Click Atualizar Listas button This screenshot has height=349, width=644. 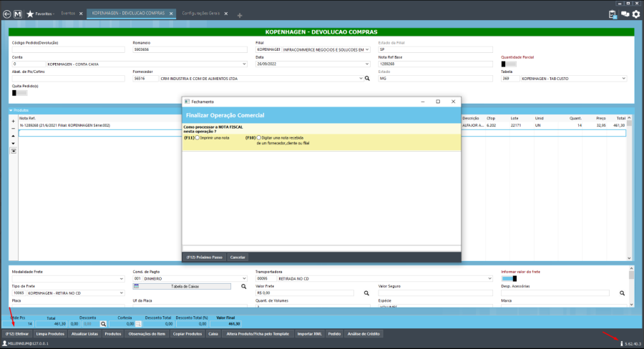coord(84,334)
